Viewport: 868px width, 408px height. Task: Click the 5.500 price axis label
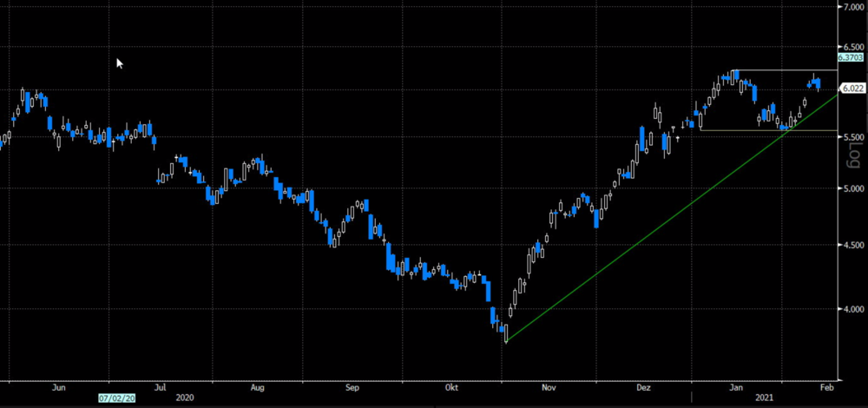pos(852,138)
